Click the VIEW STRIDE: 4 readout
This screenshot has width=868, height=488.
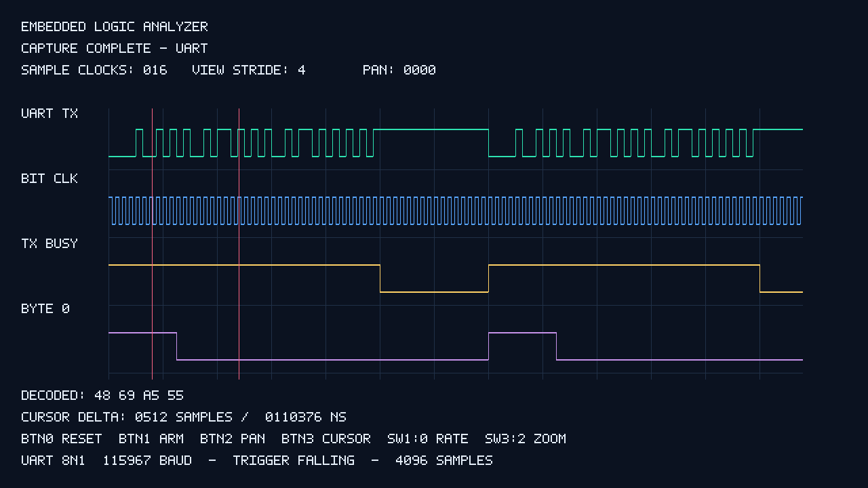(x=249, y=70)
